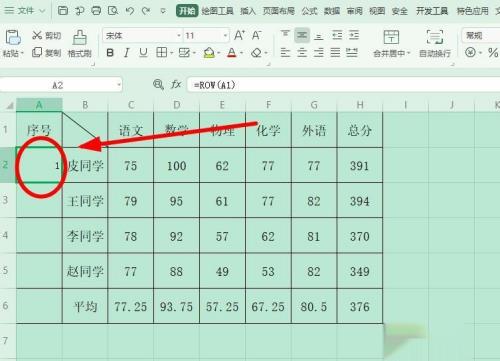Click the 剪切 cut button
Image resolution: width=500 pixels, height=361 pixels.
coord(47,35)
